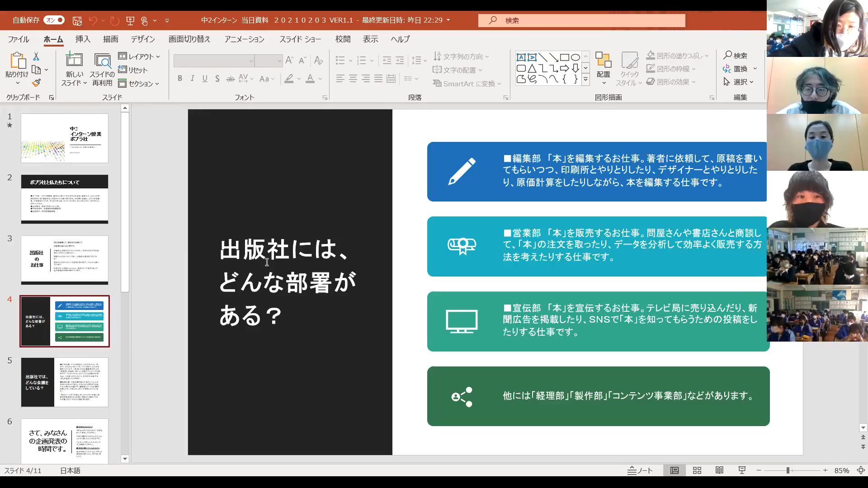Click the text highlight color swatch
The image size is (868, 488).
(x=289, y=79)
